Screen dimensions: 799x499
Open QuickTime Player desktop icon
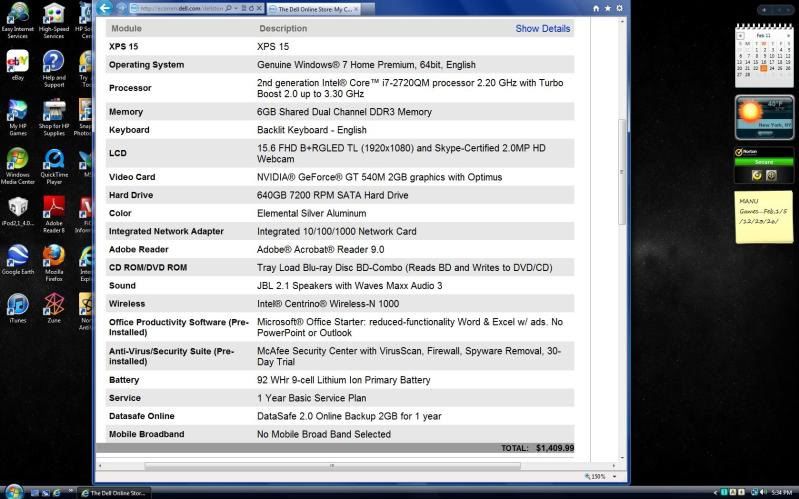(54, 166)
